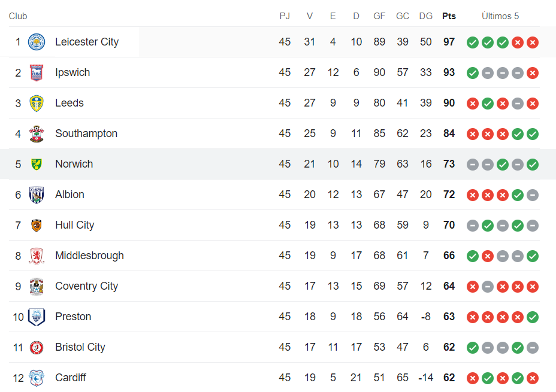The image size is (556, 392).
Task: Click the Hull City tiger crest
Action: click(37, 225)
